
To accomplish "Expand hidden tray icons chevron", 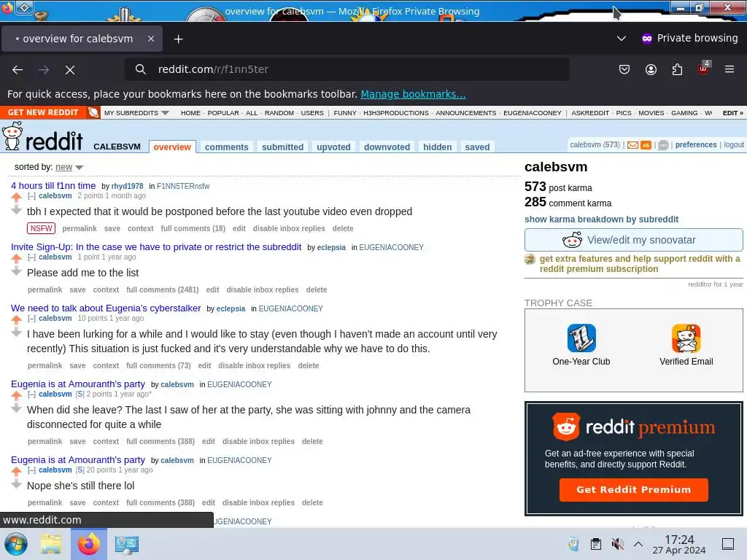I will (638, 544).
